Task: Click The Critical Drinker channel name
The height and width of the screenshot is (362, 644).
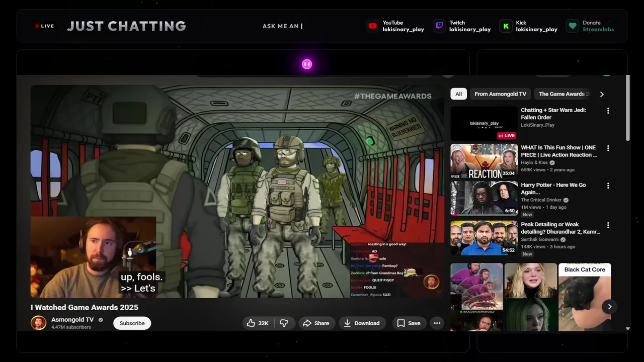Action: 541,200
